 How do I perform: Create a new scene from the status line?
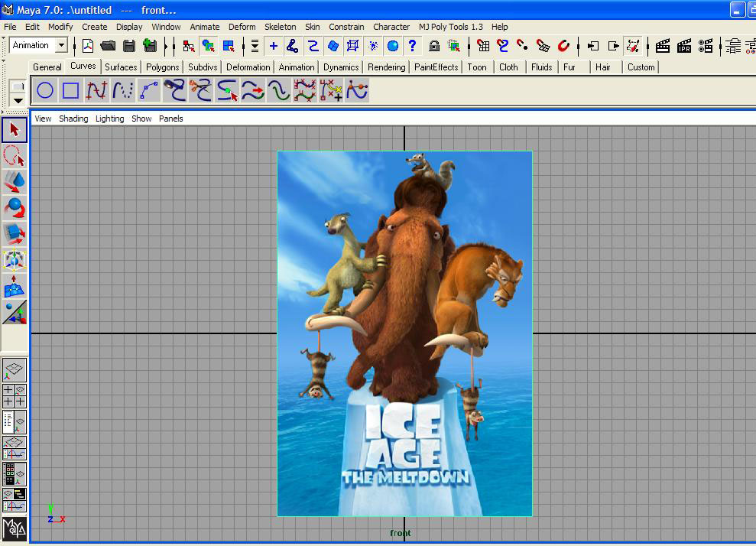tap(88, 46)
